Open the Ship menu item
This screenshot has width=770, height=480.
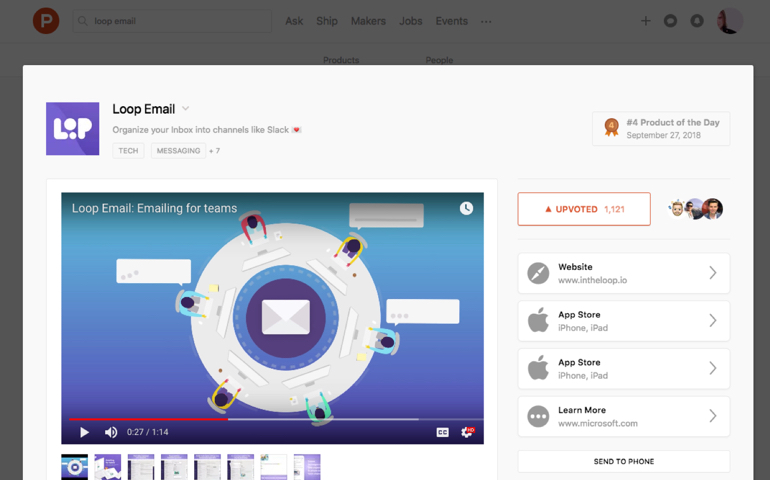[327, 21]
